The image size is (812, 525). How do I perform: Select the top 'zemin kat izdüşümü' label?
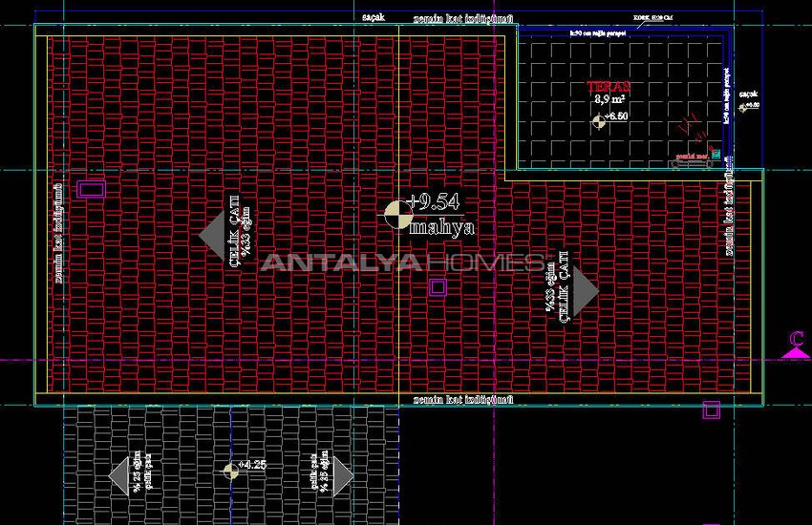pos(463,20)
